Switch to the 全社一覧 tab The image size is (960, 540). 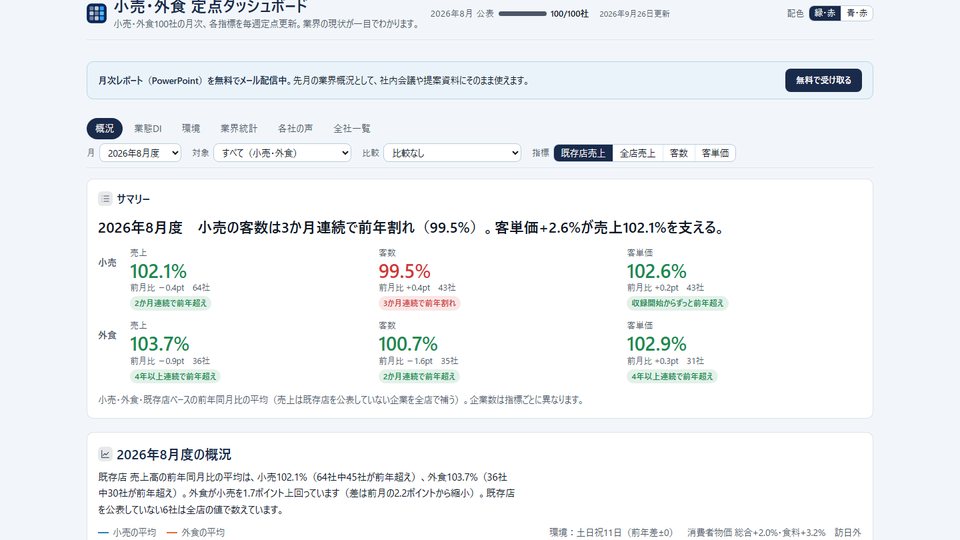coord(351,129)
